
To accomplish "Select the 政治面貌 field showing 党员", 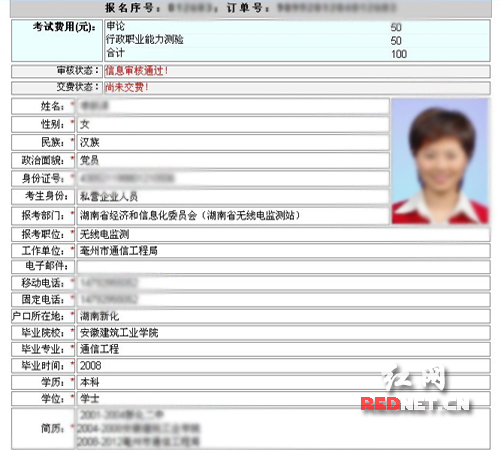I will (233, 160).
